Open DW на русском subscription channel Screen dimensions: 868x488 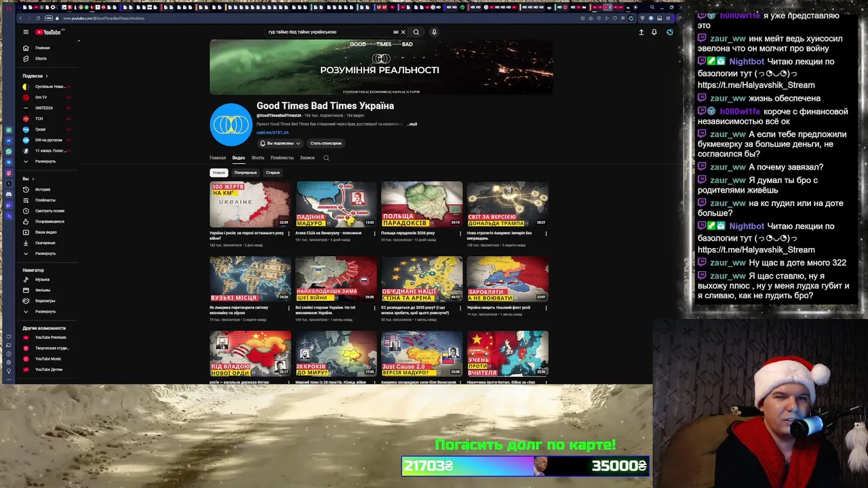pyautogui.click(x=47, y=140)
